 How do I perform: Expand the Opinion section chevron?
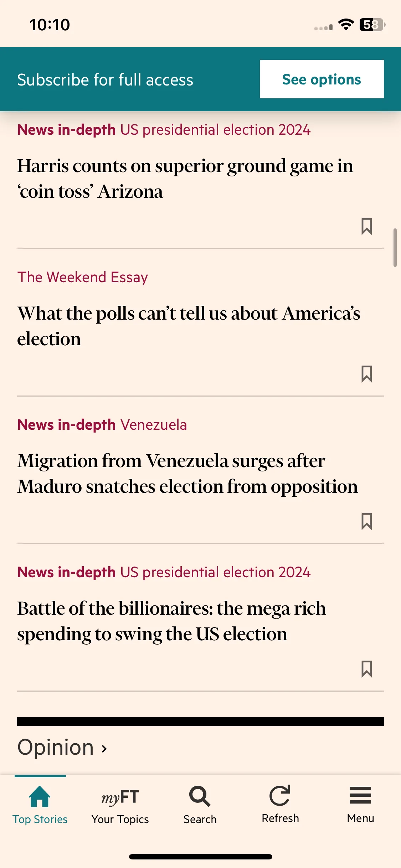click(104, 749)
